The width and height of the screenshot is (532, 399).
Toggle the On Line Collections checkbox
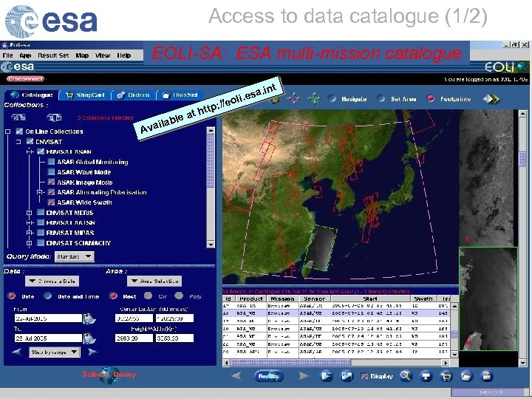(19, 132)
